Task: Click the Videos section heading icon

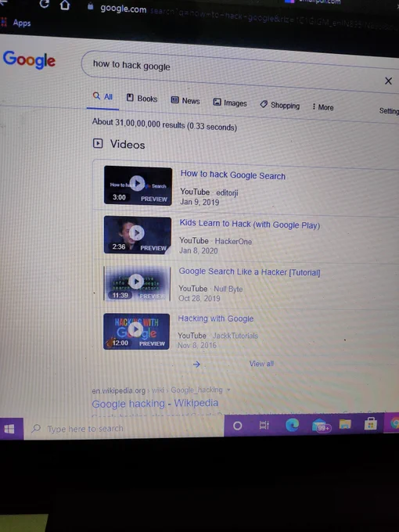Action: tap(98, 143)
